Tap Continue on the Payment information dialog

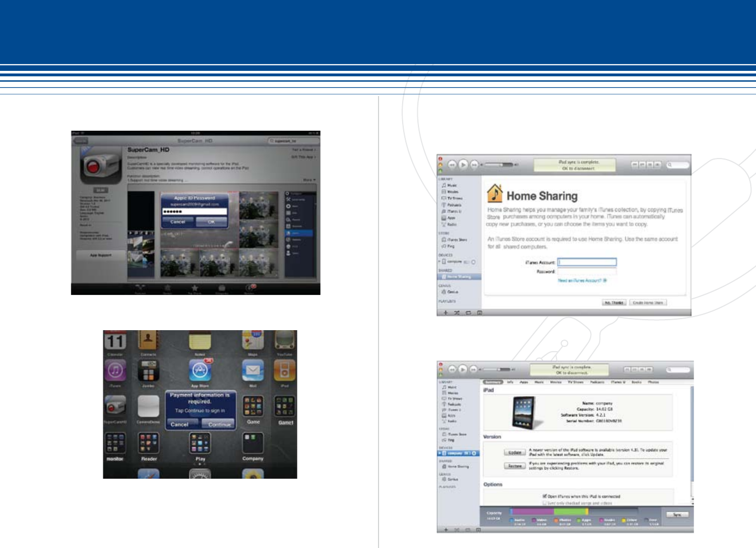point(219,424)
